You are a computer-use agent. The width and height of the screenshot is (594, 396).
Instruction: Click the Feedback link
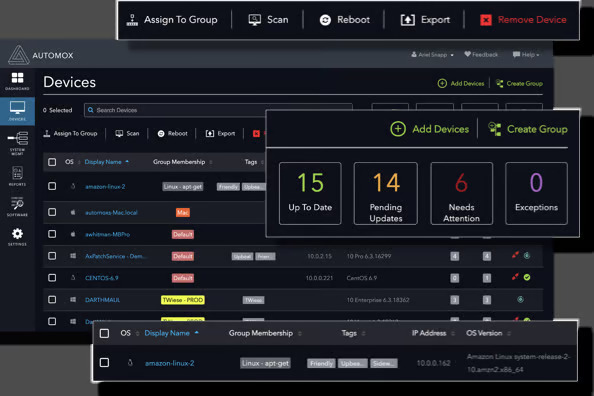(x=481, y=55)
